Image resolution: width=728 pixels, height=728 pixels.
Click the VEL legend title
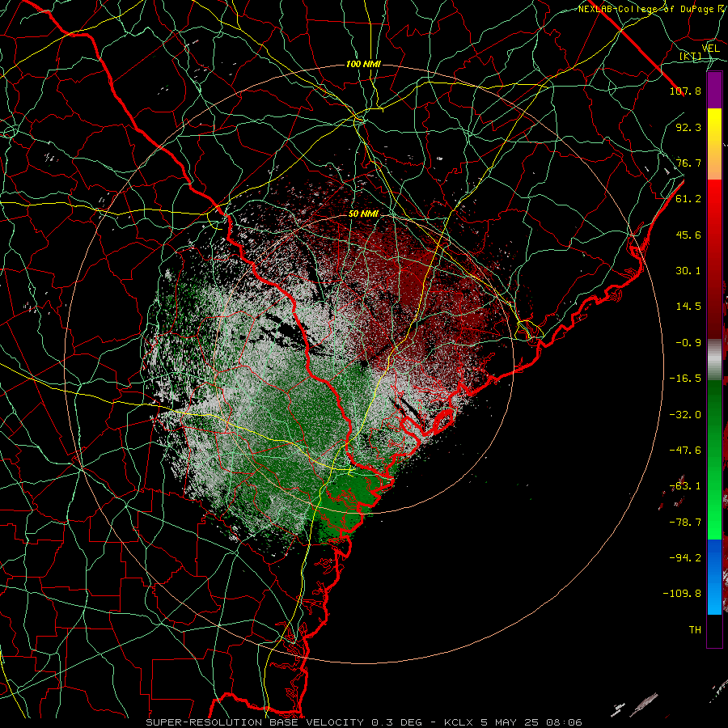(x=711, y=49)
